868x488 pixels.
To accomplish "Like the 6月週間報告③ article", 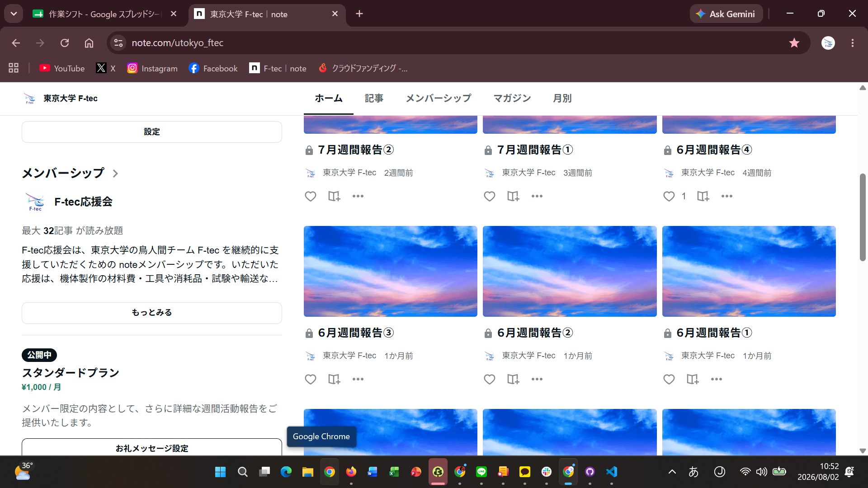I will (310, 379).
